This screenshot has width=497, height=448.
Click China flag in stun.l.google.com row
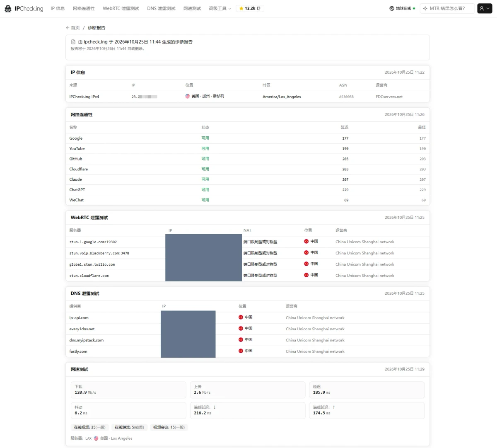[x=306, y=241]
